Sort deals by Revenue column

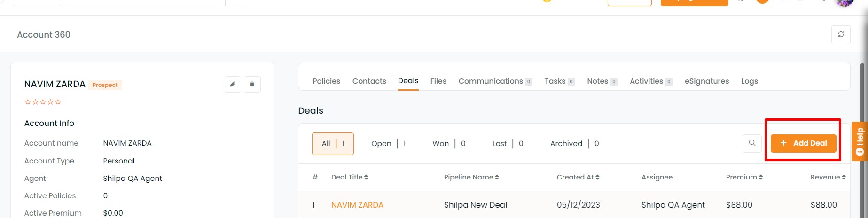pos(828,177)
